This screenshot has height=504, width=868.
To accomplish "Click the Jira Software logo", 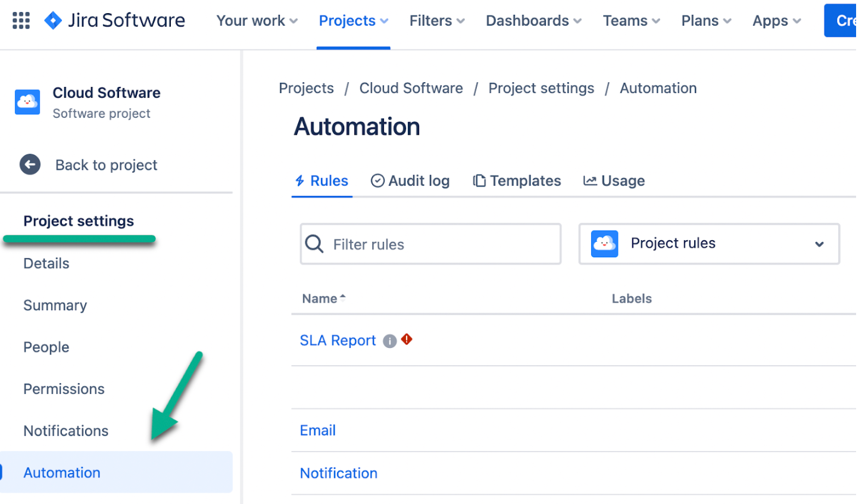I will point(114,21).
